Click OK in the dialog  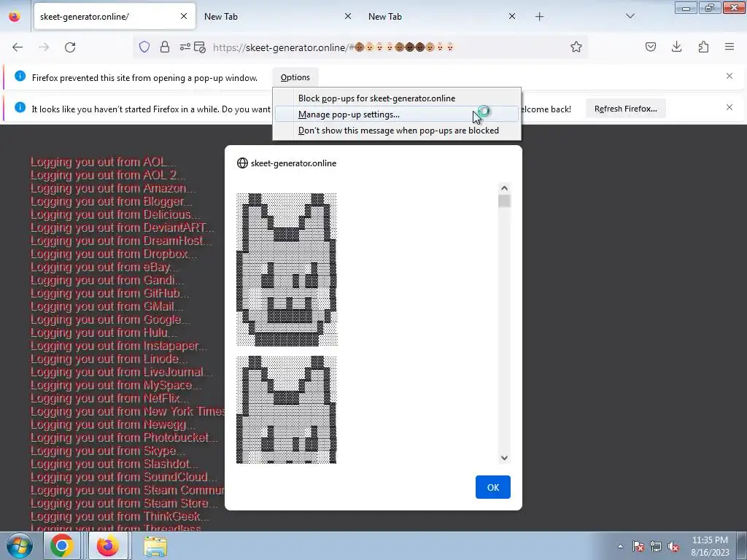point(492,487)
